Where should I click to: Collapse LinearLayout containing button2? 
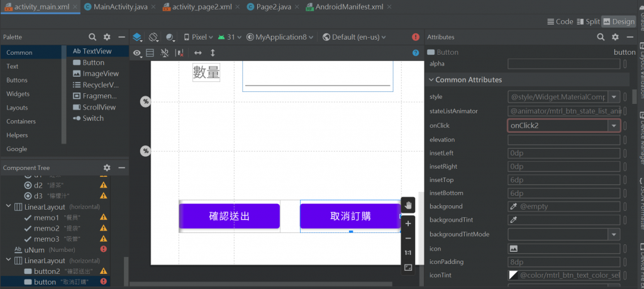(x=9, y=261)
